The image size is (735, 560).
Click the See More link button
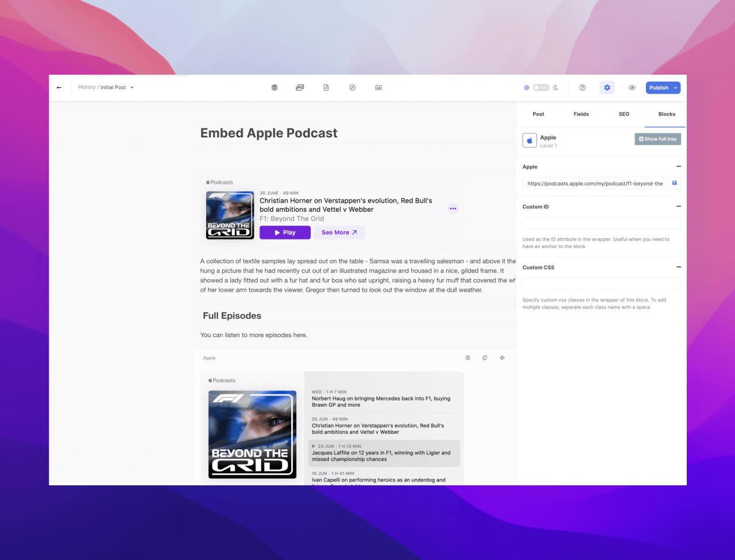(x=339, y=233)
